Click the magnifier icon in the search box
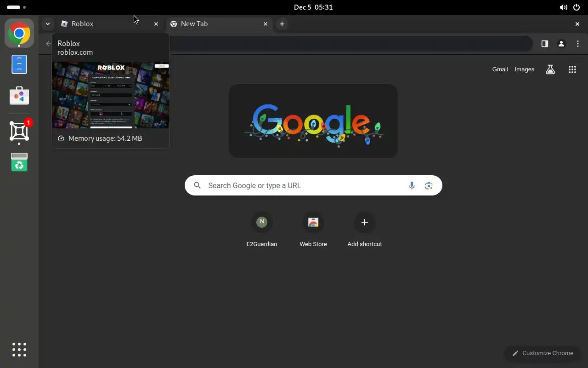The image size is (588, 368). coord(198,185)
